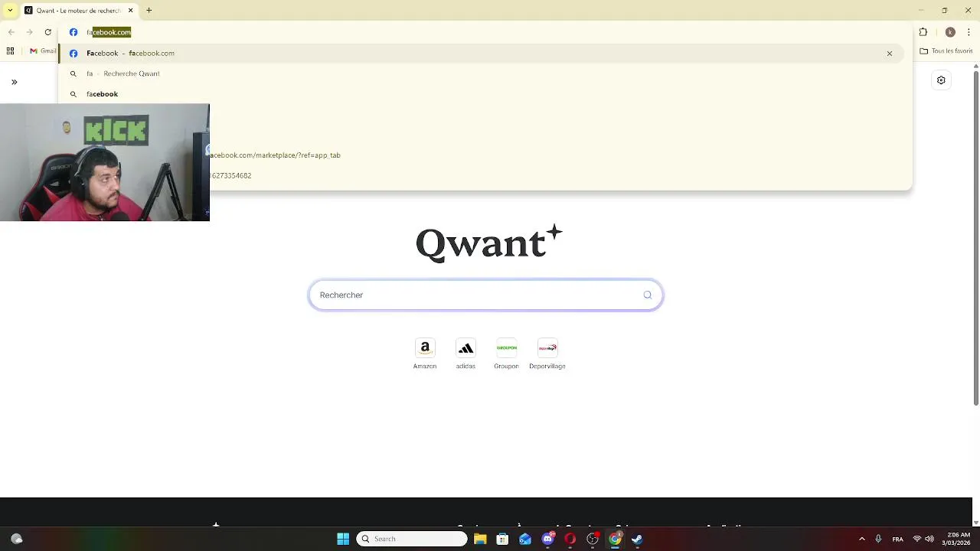Select the Facebook - facebook.com suggestion

click(481, 54)
